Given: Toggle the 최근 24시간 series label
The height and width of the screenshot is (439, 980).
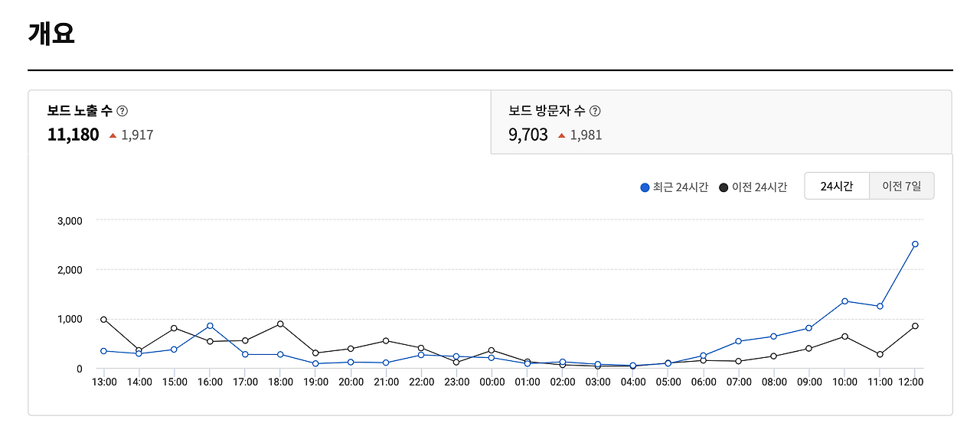Looking at the screenshot, I should coord(680,187).
